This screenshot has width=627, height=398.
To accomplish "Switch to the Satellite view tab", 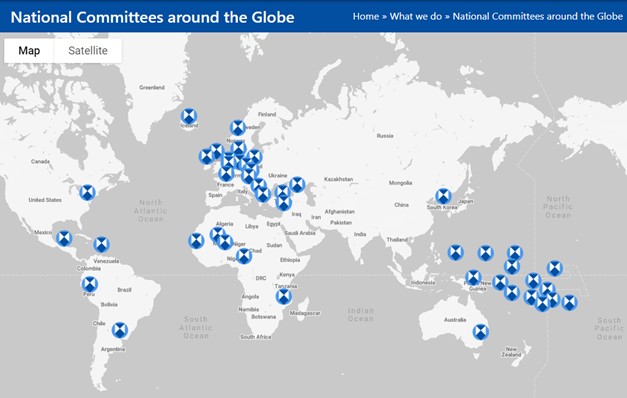I will [x=88, y=50].
